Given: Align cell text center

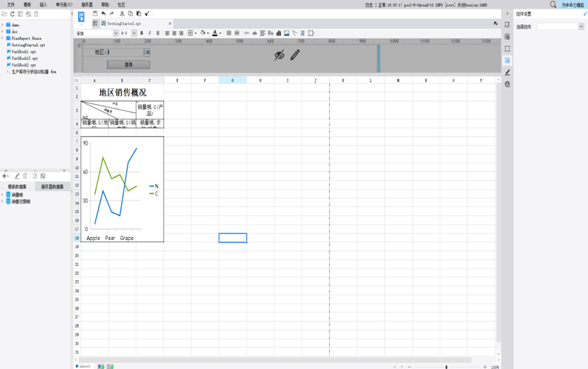Looking at the screenshot, I should [x=174, y=33].
